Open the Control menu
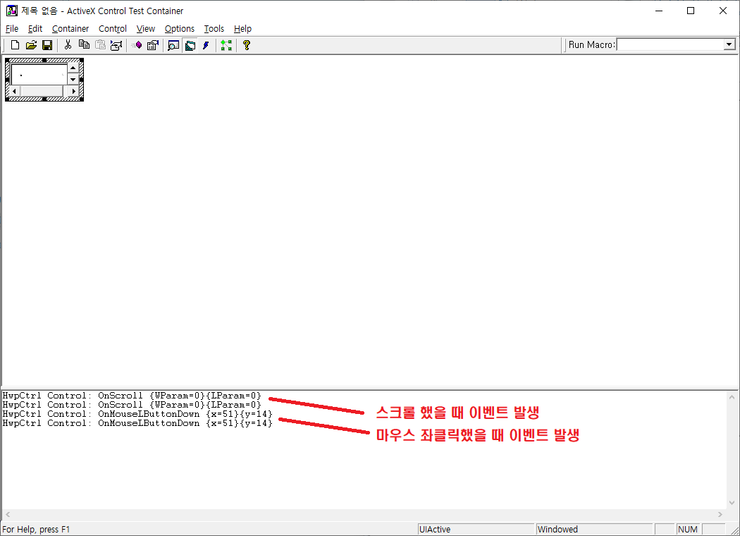740x536 pixels. point(113,29)
